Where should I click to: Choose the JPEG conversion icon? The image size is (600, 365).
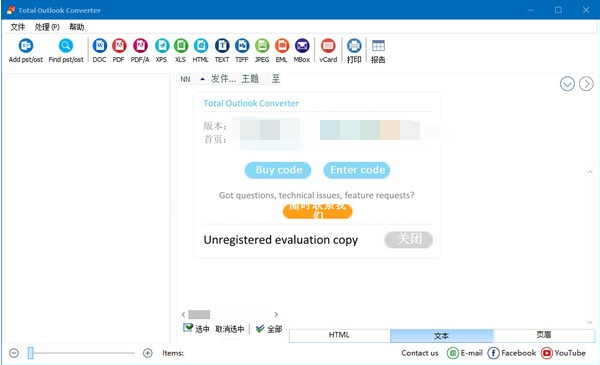pos(262,50)
